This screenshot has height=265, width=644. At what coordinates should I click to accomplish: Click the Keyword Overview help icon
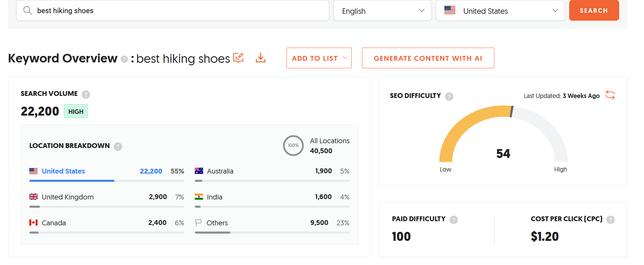point(124,59)
